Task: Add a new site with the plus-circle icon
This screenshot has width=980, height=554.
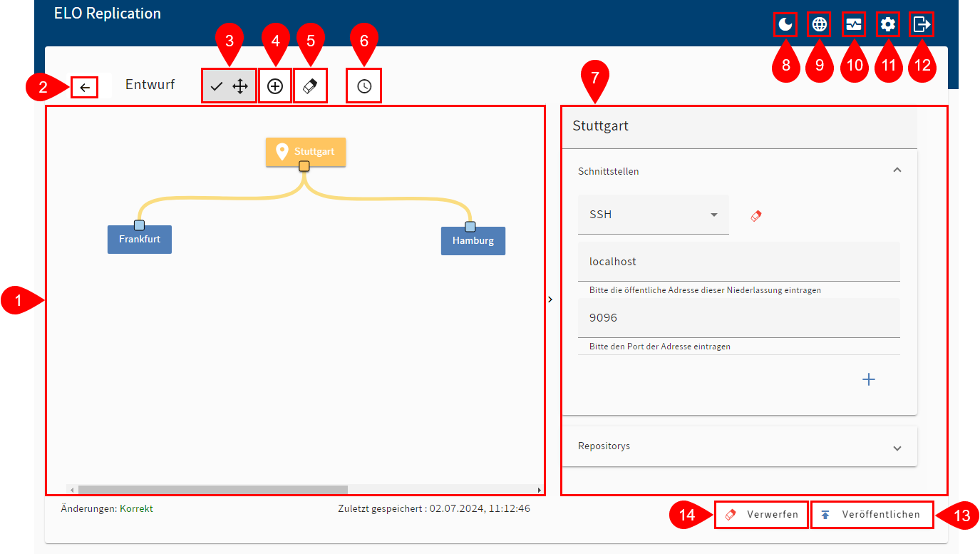Action: [x=275, y=86]
